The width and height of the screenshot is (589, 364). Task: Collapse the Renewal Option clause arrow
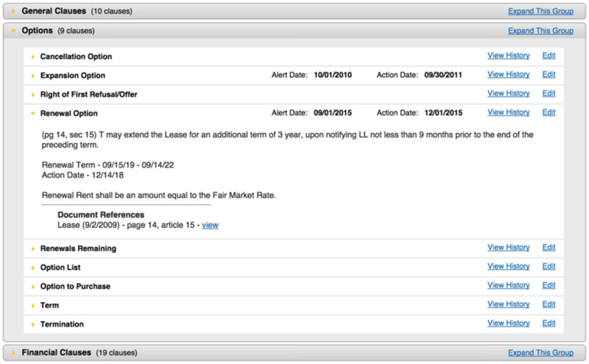pyautogui.click(x=33, y=113)
